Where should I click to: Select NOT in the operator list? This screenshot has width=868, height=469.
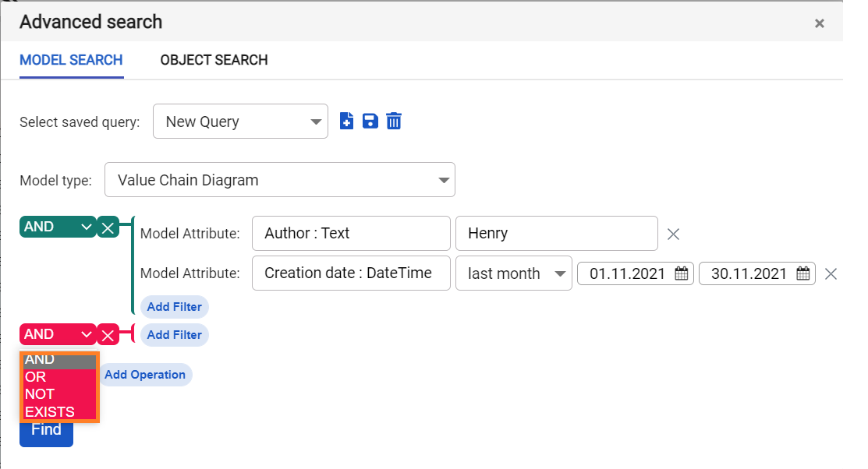[x=40, y=394]
